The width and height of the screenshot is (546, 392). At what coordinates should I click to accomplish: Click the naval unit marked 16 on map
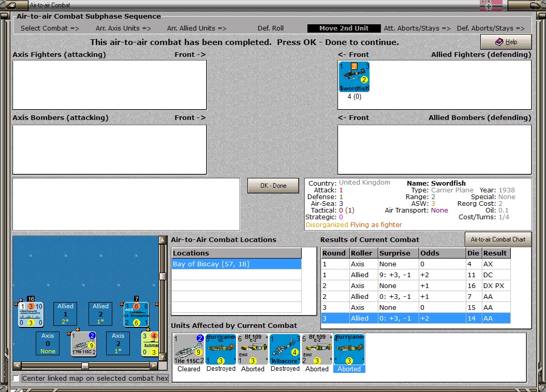(x=31, y=314)
